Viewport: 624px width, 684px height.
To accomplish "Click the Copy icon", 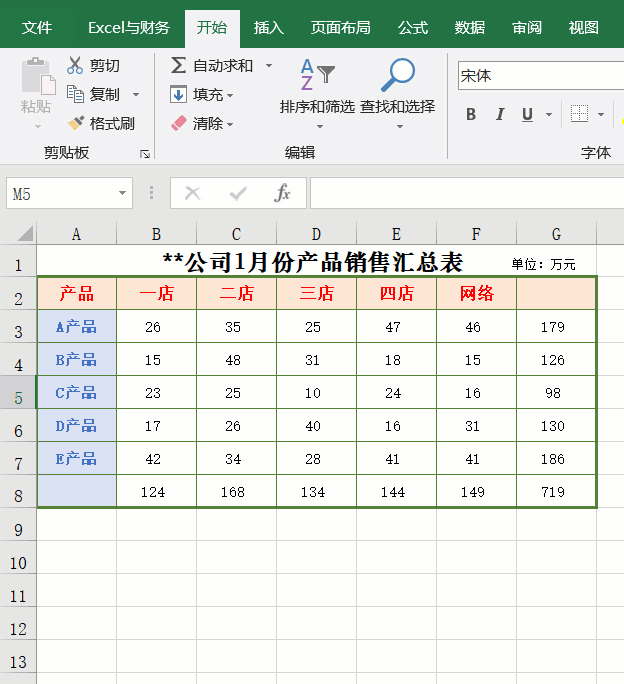I will (x=75, y=94).
